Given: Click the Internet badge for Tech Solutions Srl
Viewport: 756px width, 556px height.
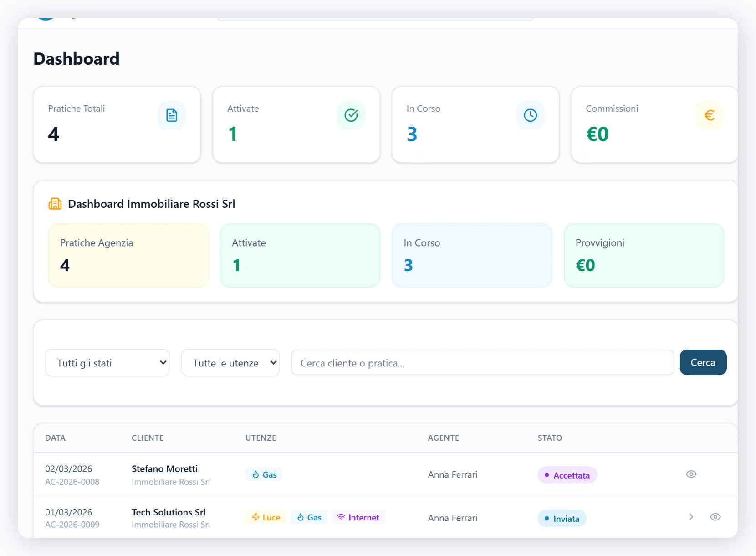Looking at the screenshot, I should [x=358, y=517].
